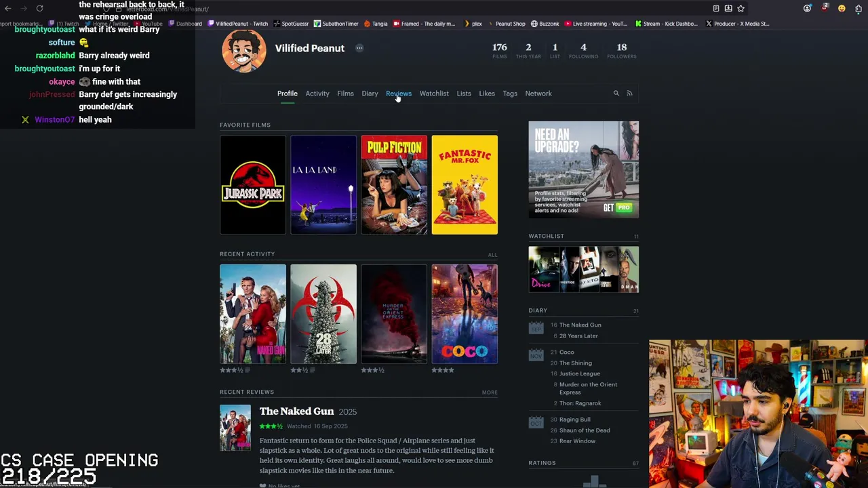The image size is (868, 488).
Task: Click the RSS feed icon
Action: (x=629, y=94)
